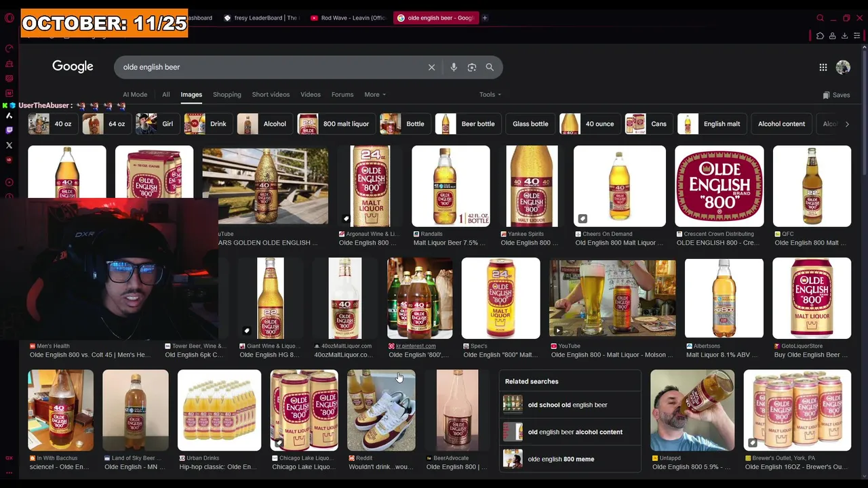
Task: Filter images by 64 oz chip
Action: tap(106, 124)
